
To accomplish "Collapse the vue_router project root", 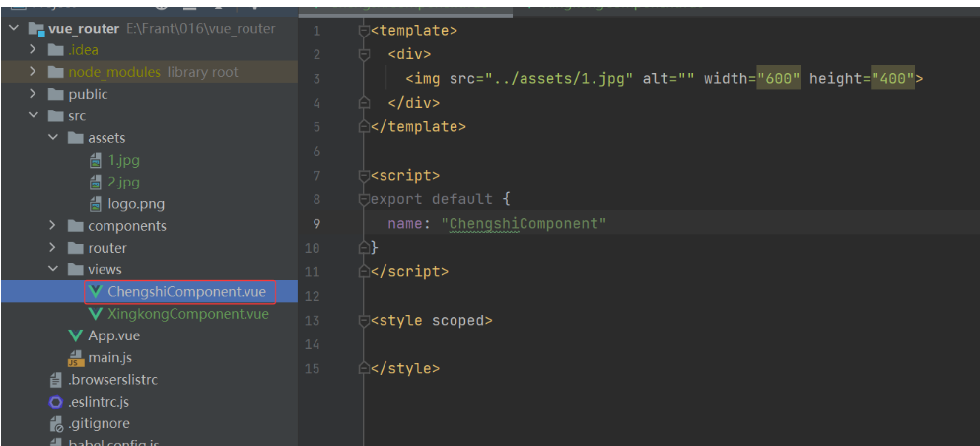I will (x=15, y=29).
